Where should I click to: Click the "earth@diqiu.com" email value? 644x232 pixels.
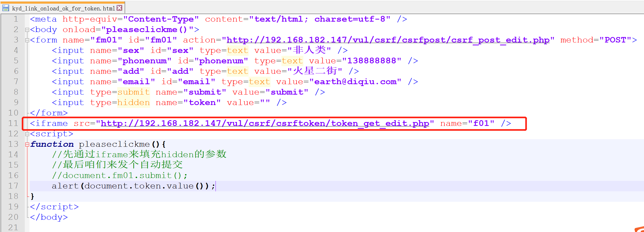click(355, 82)
